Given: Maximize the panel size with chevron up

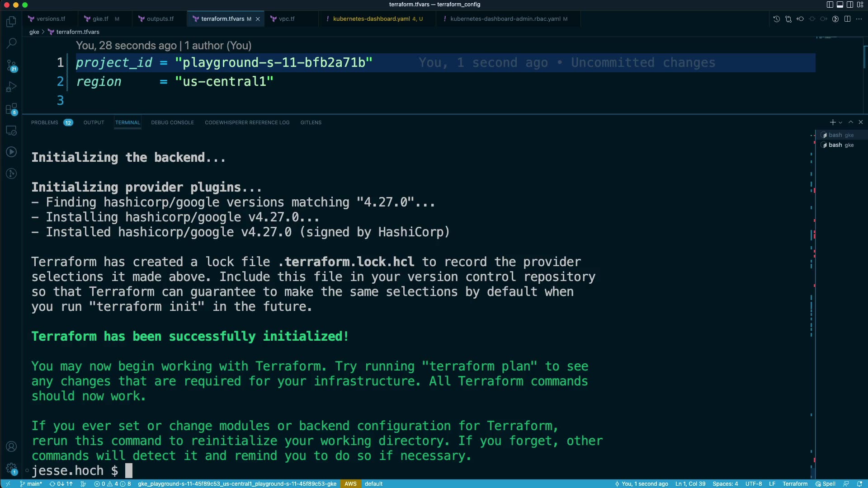Looking at the screenshot, I should pos(851,122).
